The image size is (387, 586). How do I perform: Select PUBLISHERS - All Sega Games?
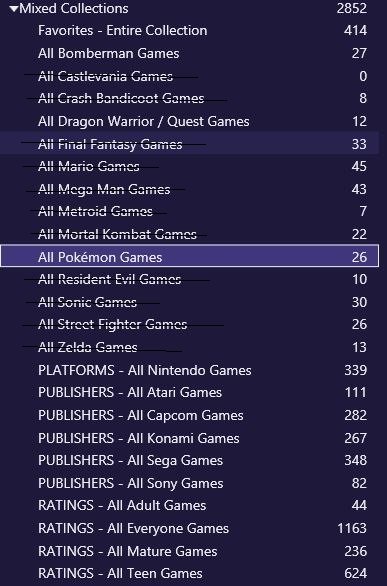tap(189, 460)
